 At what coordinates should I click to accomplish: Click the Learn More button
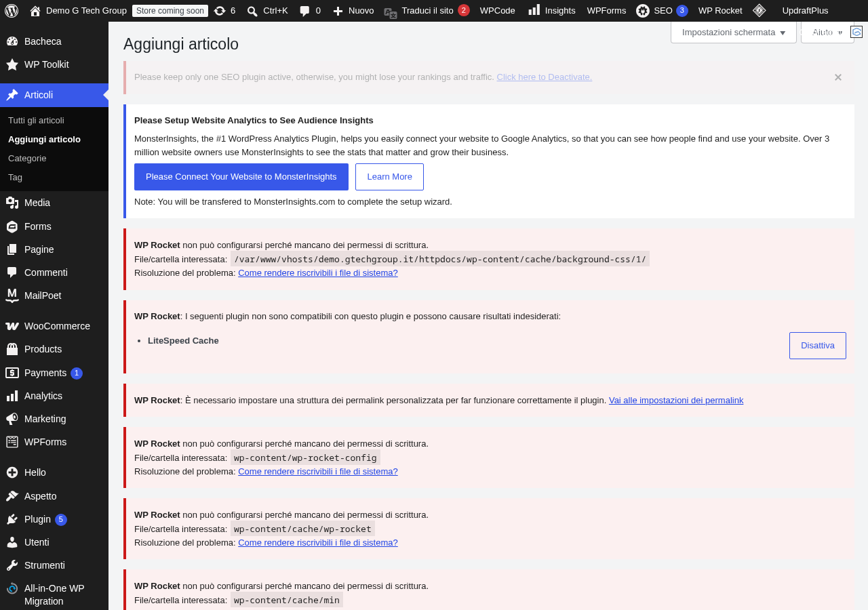coord(389,177)
